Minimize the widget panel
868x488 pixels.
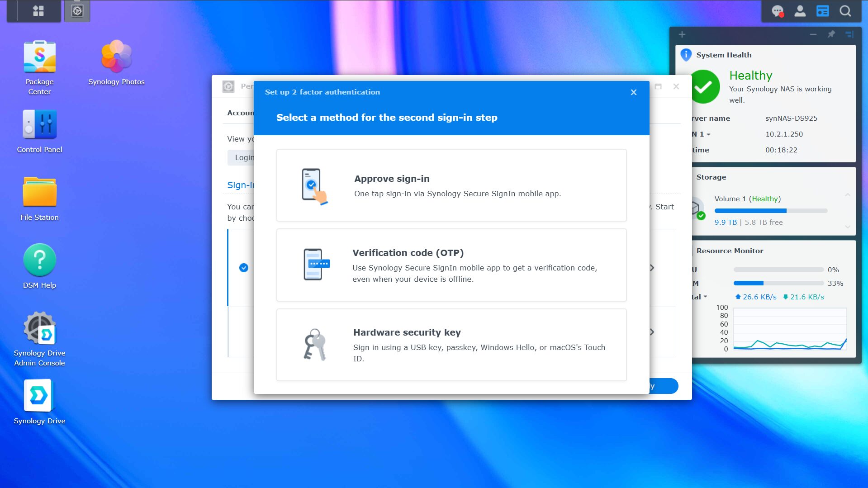point(813,34)
